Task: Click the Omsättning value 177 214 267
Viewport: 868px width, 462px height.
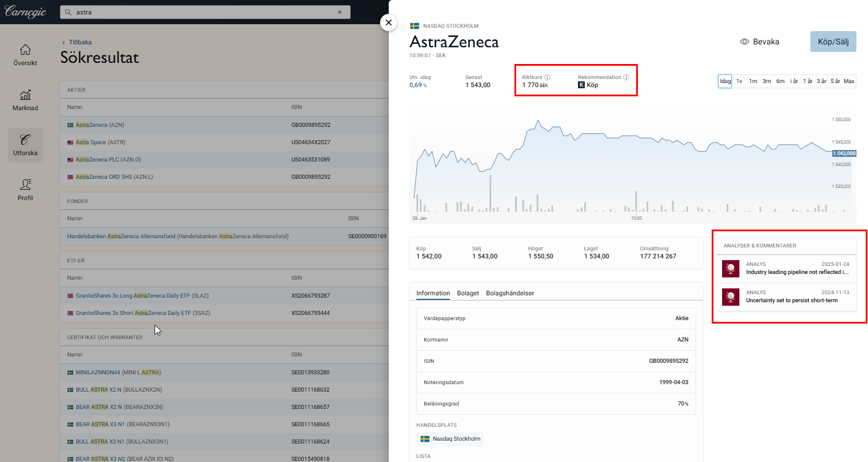Action: (658, 256)
